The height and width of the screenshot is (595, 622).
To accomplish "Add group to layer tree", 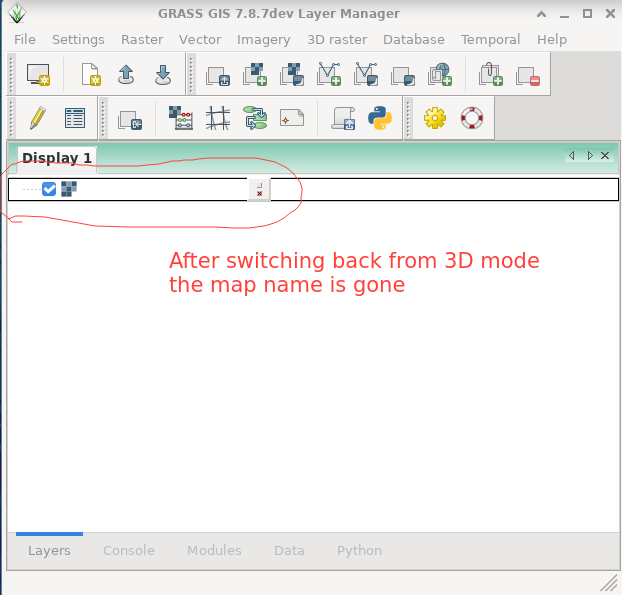I will (x=491, y=75).
